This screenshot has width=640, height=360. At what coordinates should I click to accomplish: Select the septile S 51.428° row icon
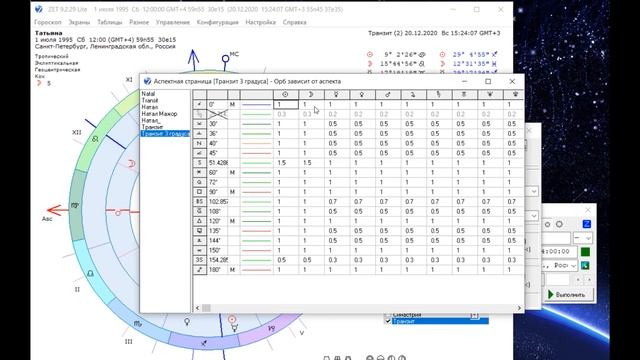pos(200,163)
